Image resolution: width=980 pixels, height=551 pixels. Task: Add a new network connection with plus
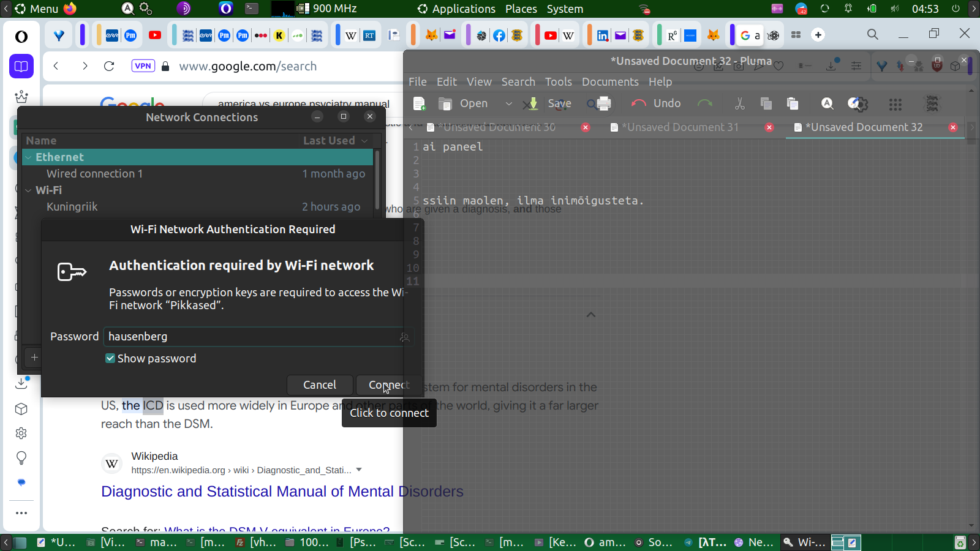[34, 357]
